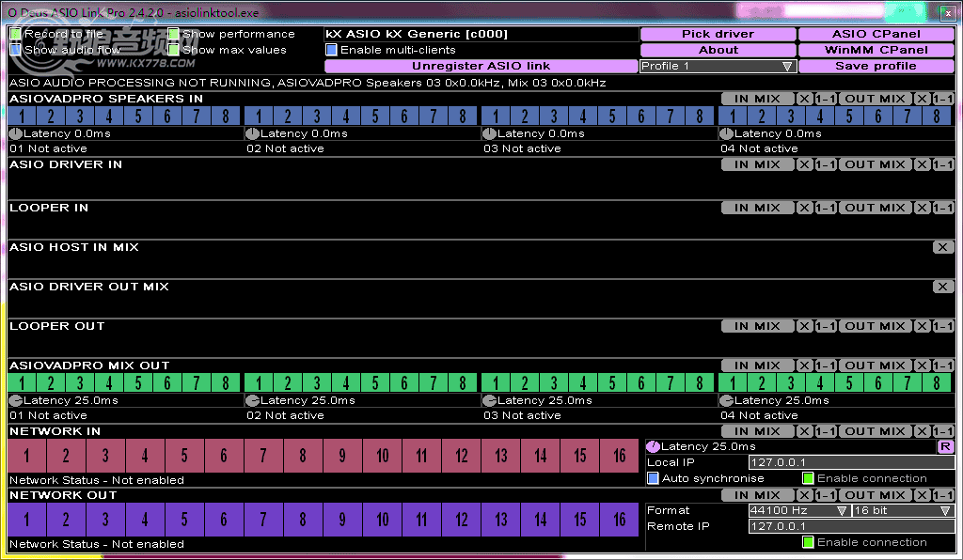This screenshot has height=560, width=963.
Task: Click the Network Status text under NETWORK IN
Action: [97, 480]
